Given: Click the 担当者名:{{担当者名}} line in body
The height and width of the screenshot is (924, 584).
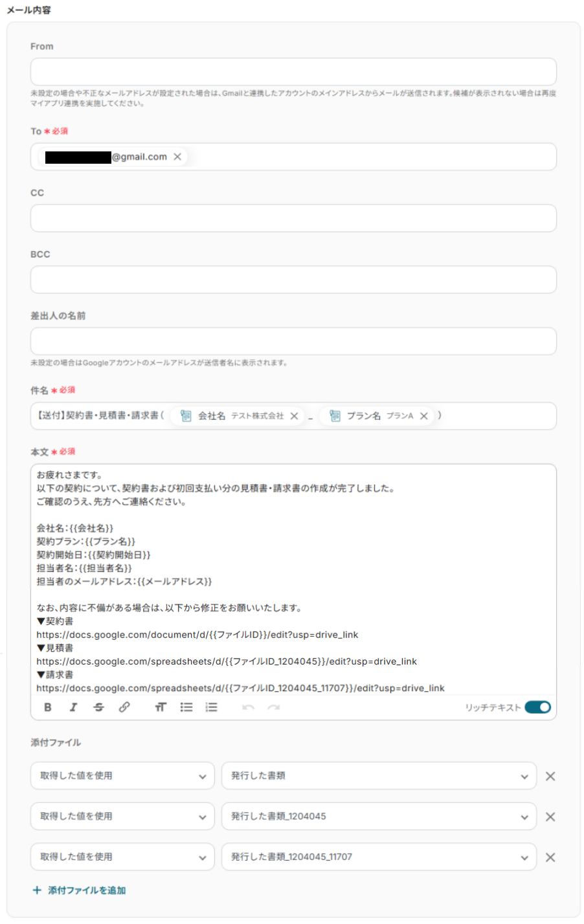Looking at the screenshot, I should pyautogui.click(x=84, y=568).
